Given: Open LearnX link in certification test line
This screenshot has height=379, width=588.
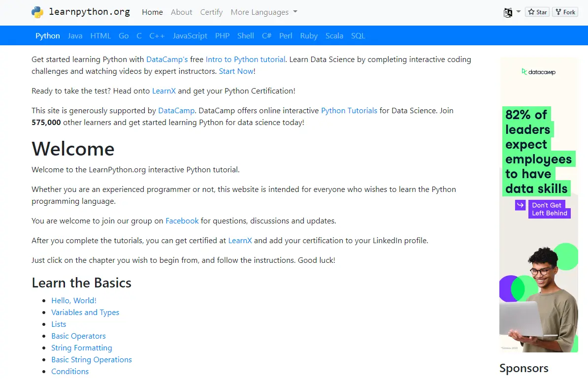Looking at the screenshot, I should 164,91.
